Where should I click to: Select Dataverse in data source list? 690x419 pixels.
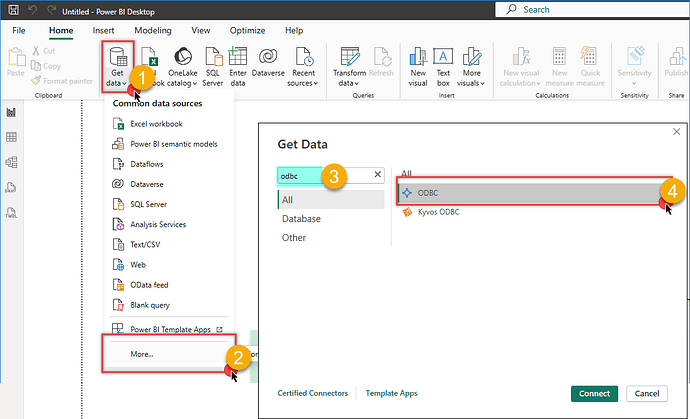coord(169,184)
